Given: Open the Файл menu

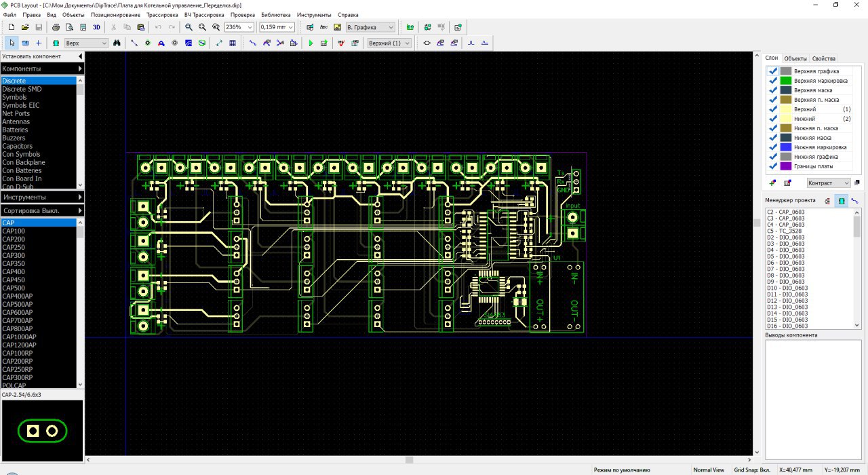Looking at the screenshot, I should tap(9, 14).
